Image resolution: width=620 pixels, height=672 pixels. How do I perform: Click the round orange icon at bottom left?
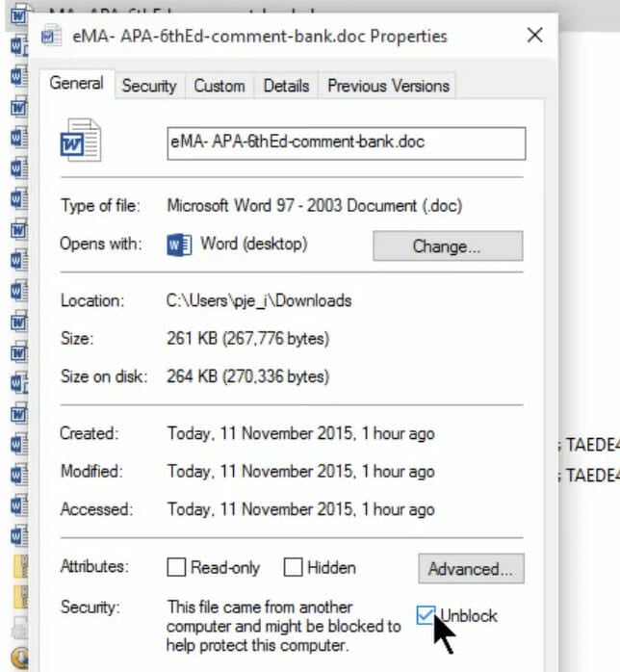pos(19,658)
